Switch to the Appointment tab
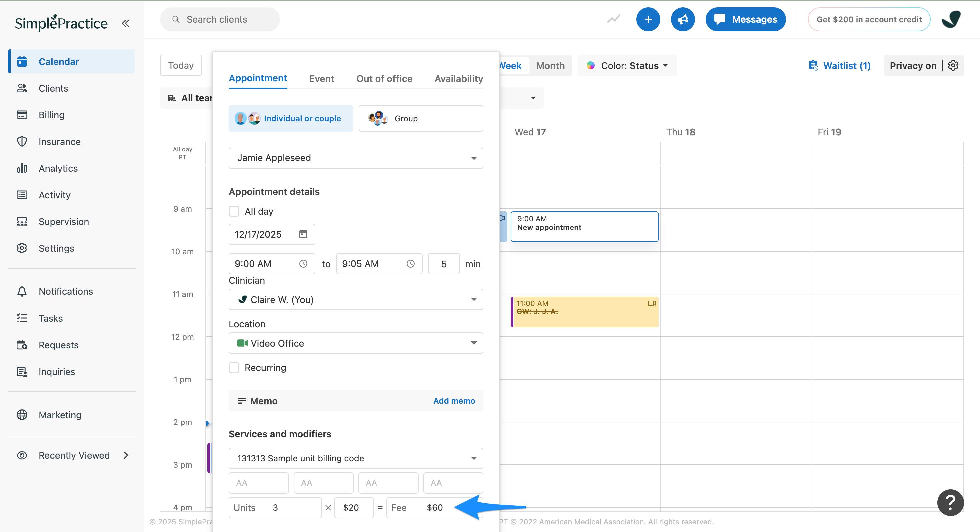 (x=258, y=78)
